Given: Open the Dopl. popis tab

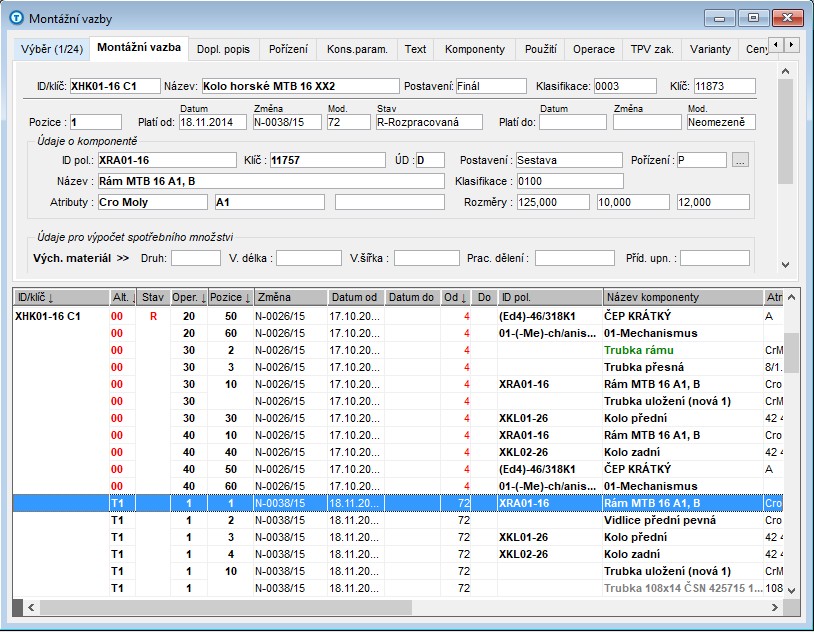Looking at the screenshot, I should pyautogui.click(x=223, y=49).
